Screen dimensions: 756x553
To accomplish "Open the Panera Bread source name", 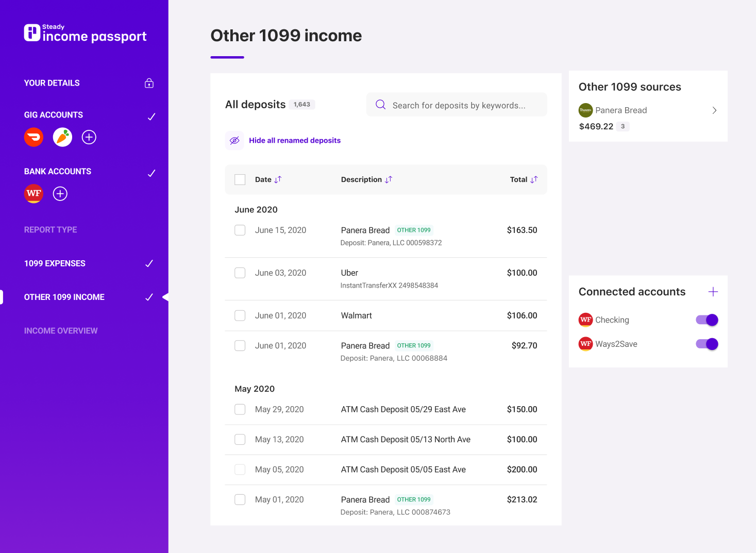I will [621, 110].
